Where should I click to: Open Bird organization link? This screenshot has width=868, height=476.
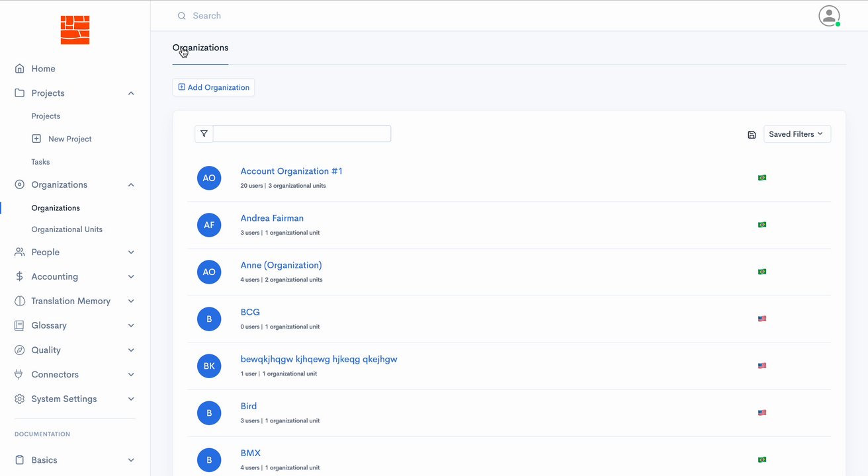point(249,406)
